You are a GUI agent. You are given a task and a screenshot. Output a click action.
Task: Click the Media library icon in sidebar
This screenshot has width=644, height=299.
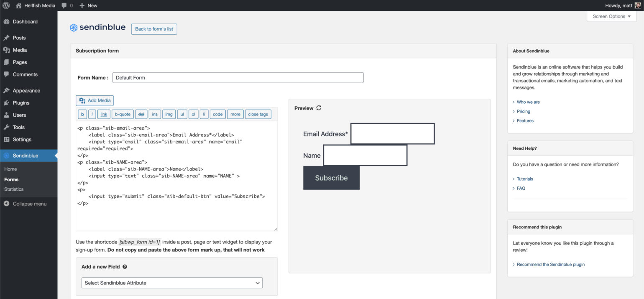click(x=6, y=50)
